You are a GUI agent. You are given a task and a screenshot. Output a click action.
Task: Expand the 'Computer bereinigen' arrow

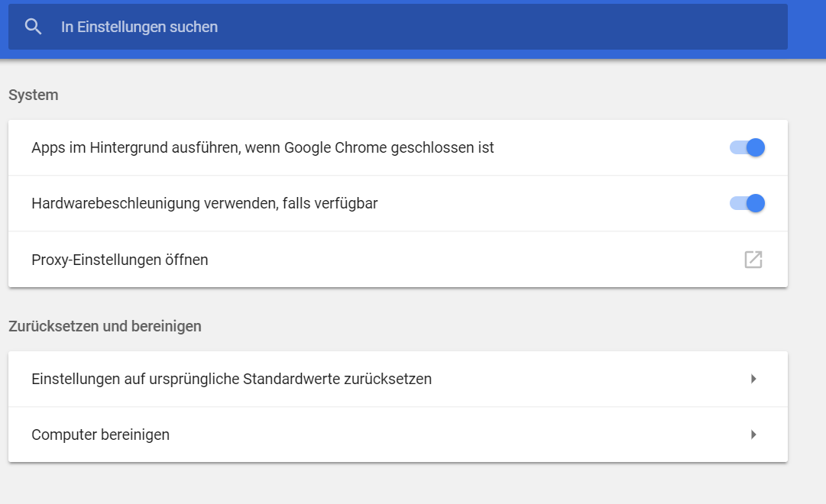pos(753,435)
